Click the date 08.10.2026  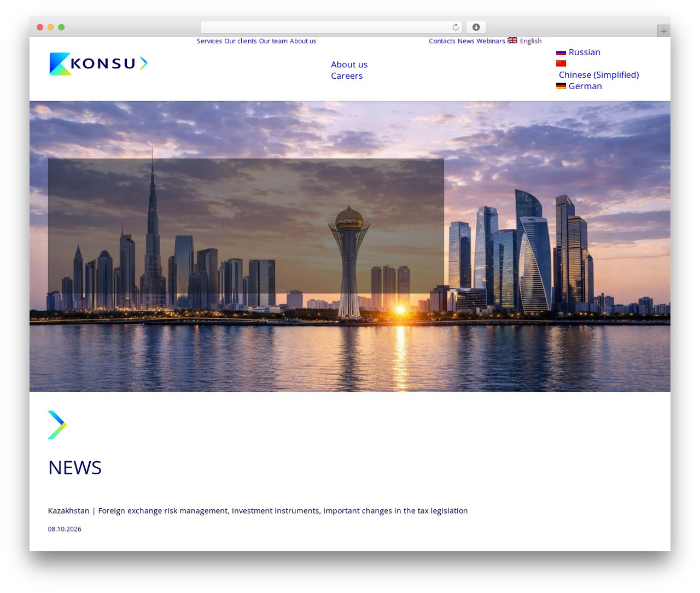65,529
